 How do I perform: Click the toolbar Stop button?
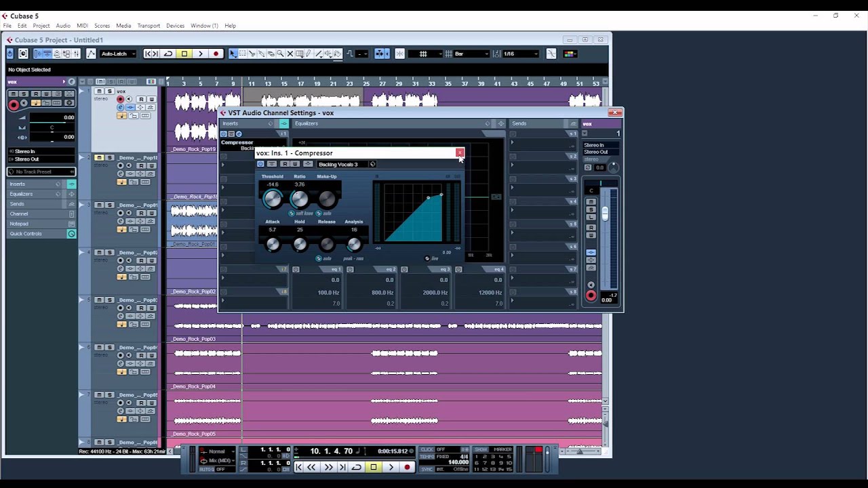click(184, 54)
